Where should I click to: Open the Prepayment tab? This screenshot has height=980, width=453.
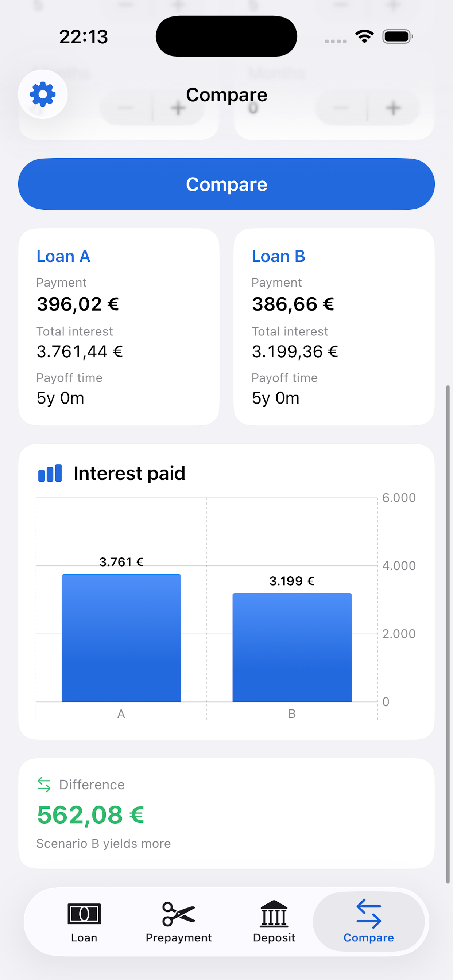[x=178, y=922]
